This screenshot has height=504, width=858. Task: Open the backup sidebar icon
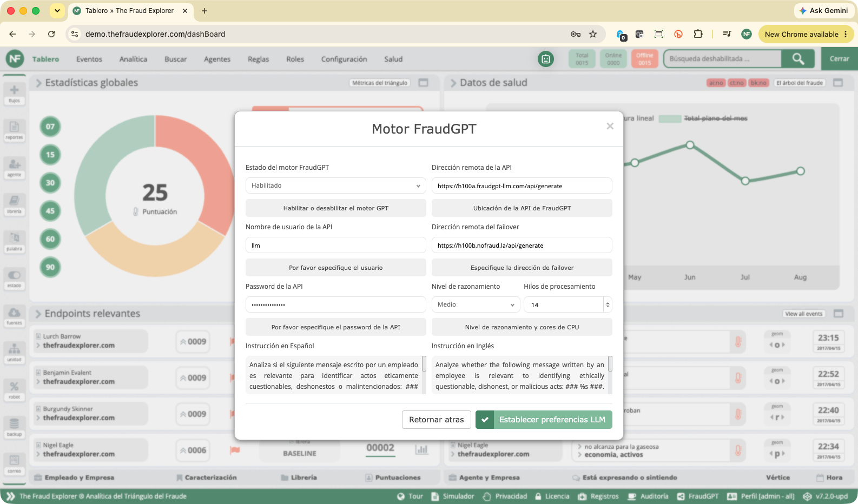(x=14, y=427)
